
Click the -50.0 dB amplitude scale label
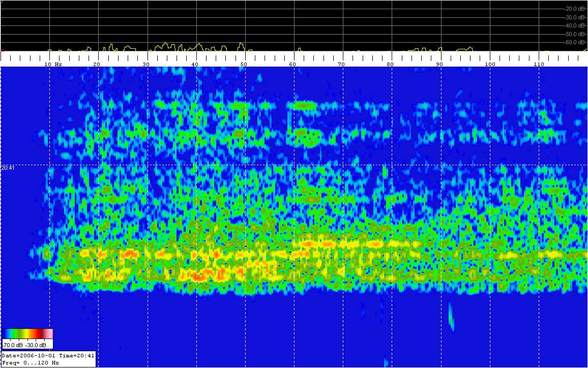point(575,34)
